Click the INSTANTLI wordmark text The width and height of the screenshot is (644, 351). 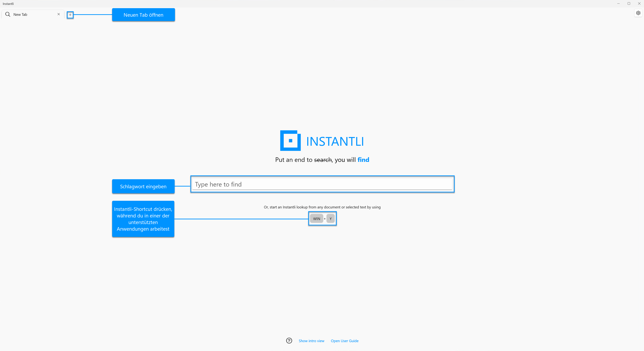[x=335, y=141]
